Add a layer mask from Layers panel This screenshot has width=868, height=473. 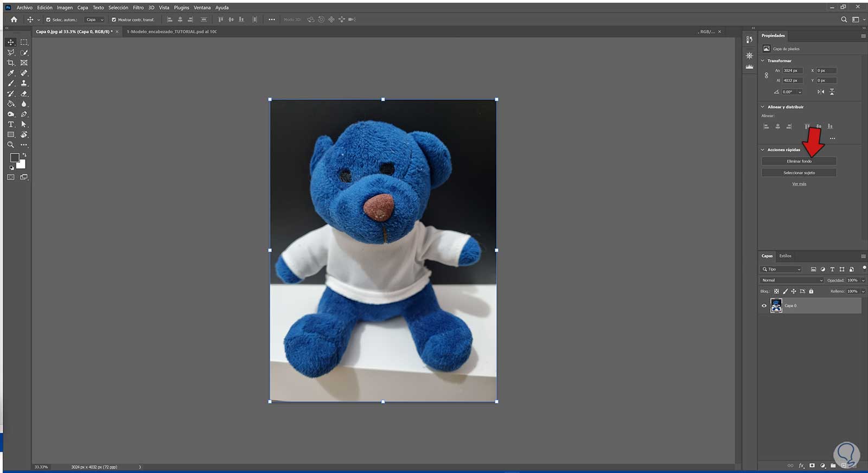(x=812, y=465)
